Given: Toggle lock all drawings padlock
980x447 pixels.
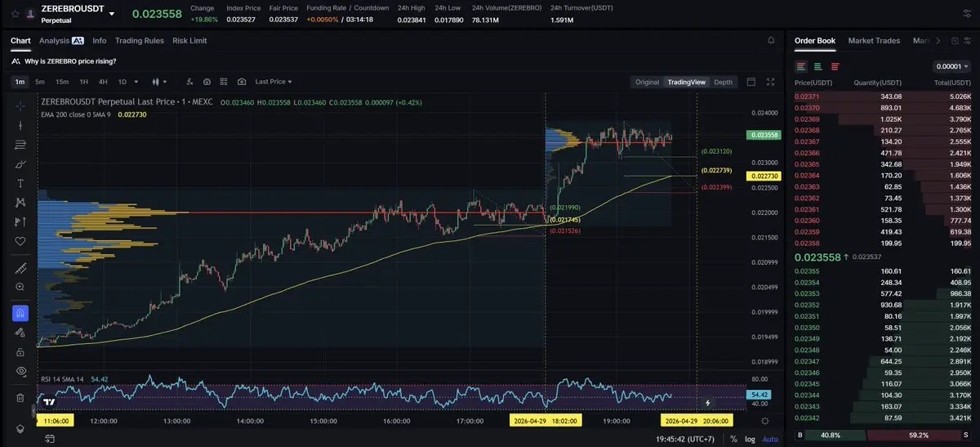Looking at the screenshot, I should [x=20, y=351].
